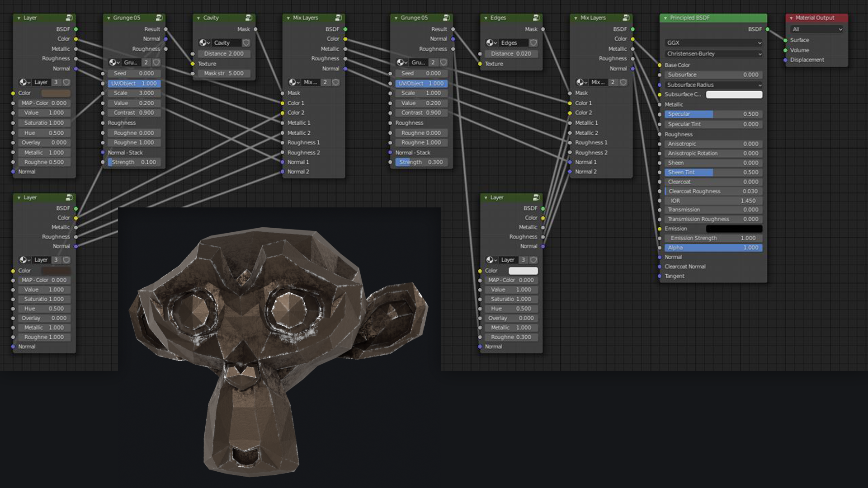The width and height of the screenshot is (868, 488).
Task: Toggle fake user shield on Mix Layers wired to Principled BSDF
Action: [x=623, y=82]
